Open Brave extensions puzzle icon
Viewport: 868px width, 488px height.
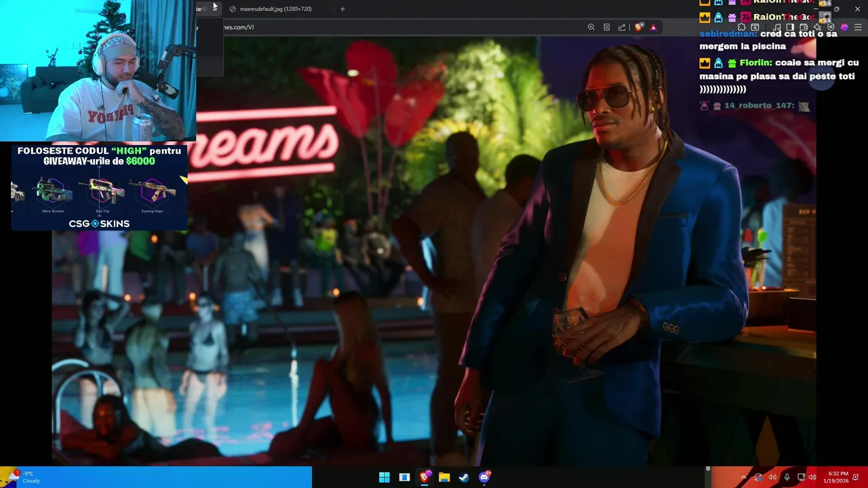741,27
